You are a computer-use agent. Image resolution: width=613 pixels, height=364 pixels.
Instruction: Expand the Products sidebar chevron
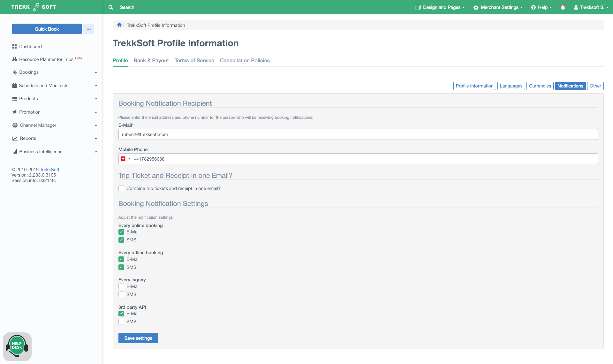pyautogui.click(x=96, y=99)
